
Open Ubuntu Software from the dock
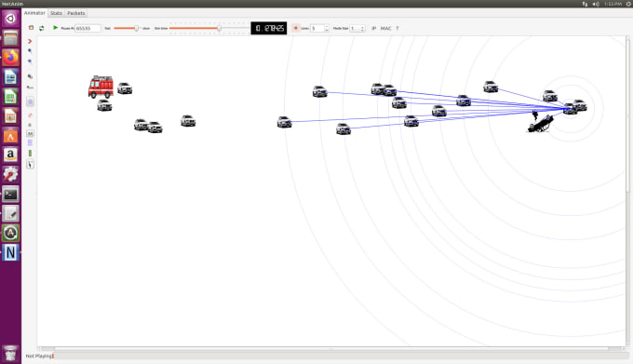[x=10, y=135]
